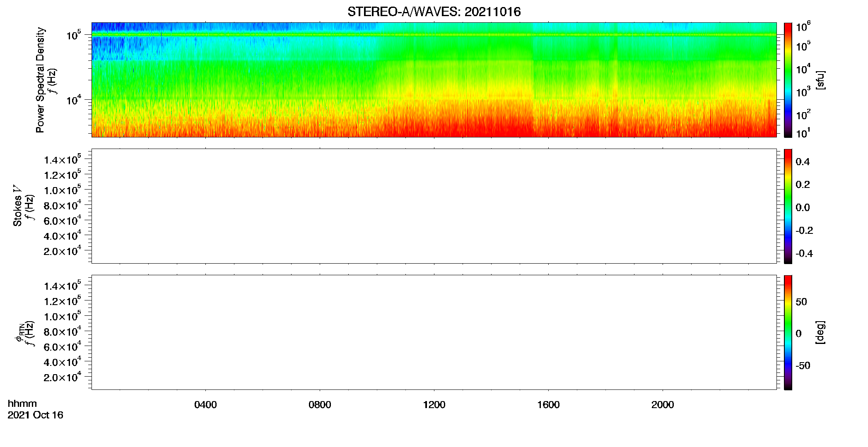This screenshot has height=447, width=868.
Task: Click the 8.0×10^4 tick on Stokes V axis
Action: [x=63, y=205]
